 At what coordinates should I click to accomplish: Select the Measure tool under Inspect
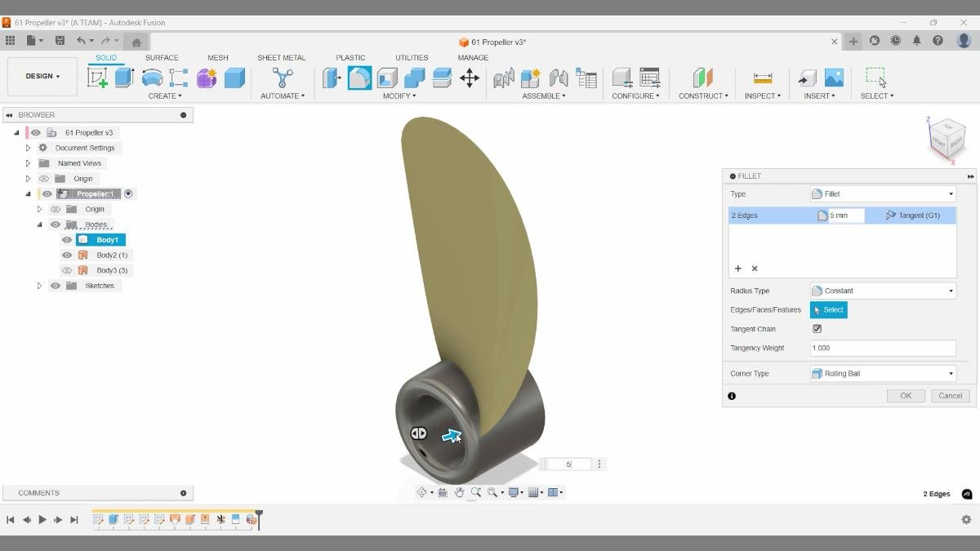coord(763,78)
